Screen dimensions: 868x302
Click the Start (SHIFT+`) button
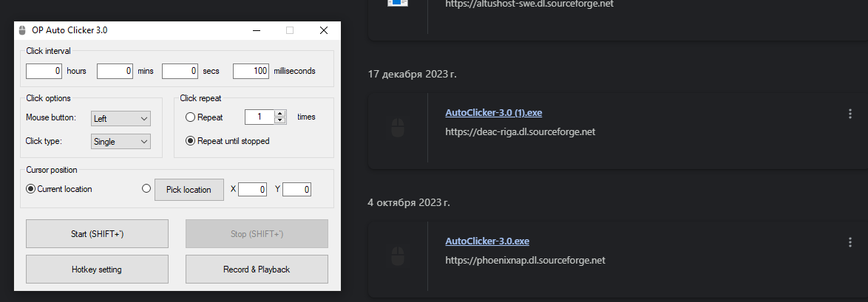click(97, 233)
